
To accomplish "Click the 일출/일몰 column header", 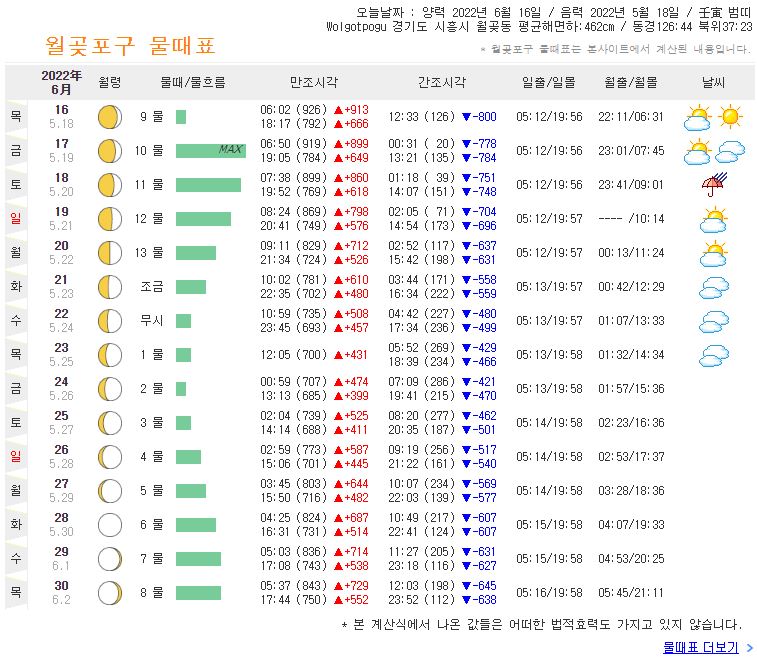I will [x=549, y=82].
